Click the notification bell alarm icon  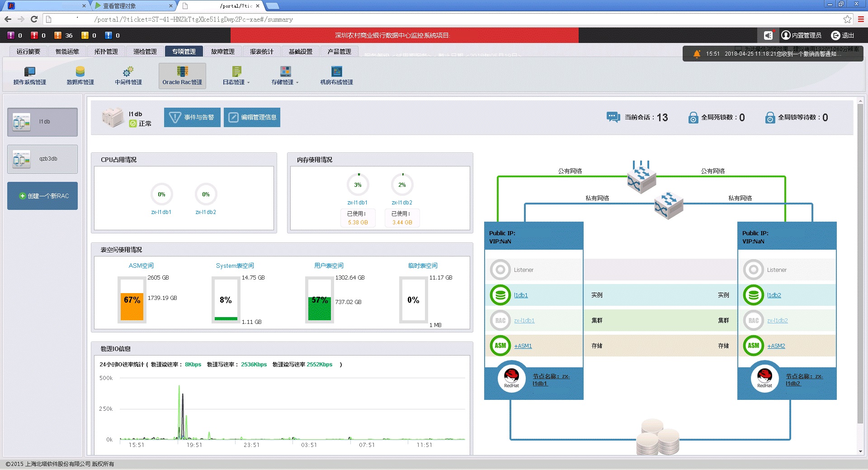click(x=697, y=54)
